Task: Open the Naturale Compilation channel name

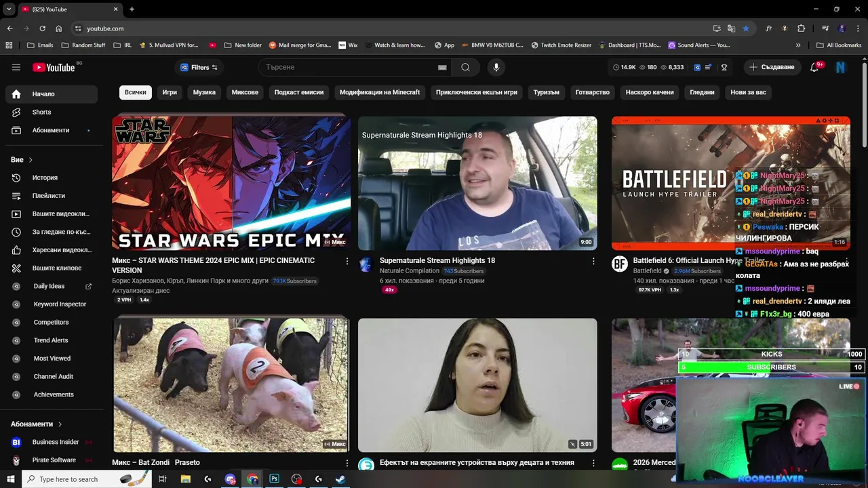Action: pos(410,271)
